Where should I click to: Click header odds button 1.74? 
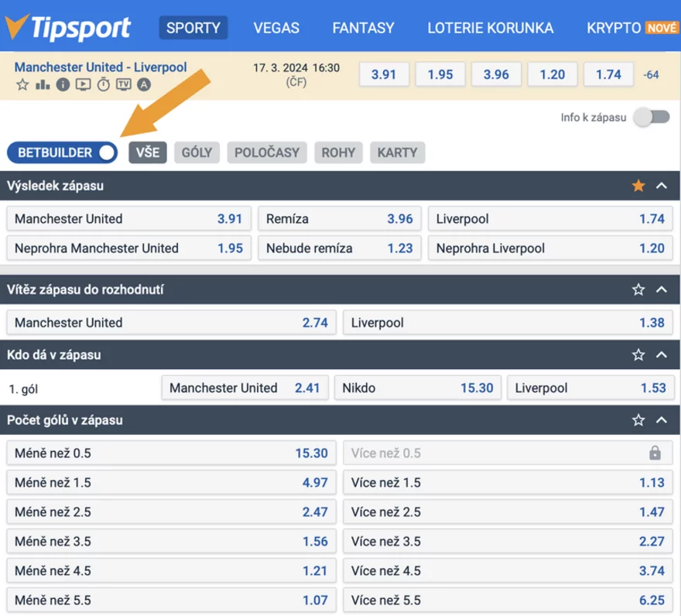coord(608,74)
